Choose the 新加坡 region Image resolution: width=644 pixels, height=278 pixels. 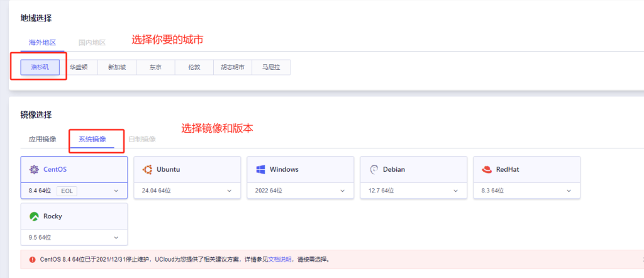pos(117,67)
